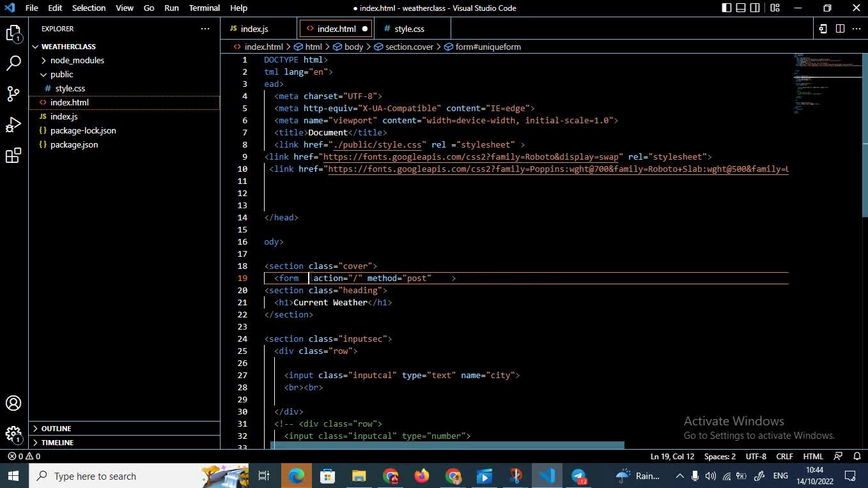Click the horizontal scrollbar of the editor

point(447,445)
